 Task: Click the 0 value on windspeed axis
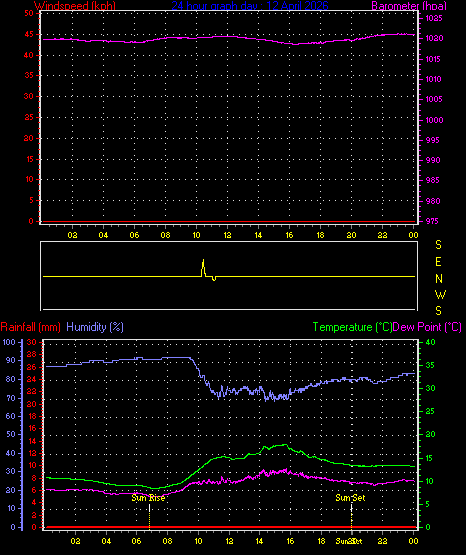[31, 221]
